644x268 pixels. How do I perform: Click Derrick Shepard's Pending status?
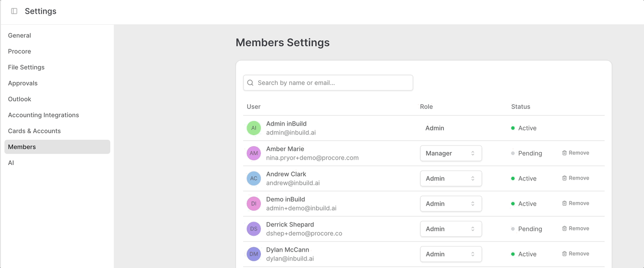(x=527, y=229)
